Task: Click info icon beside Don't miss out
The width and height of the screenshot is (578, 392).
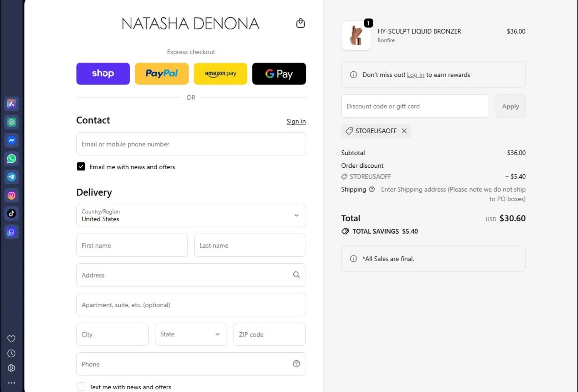Action: (x=353, y=75)
